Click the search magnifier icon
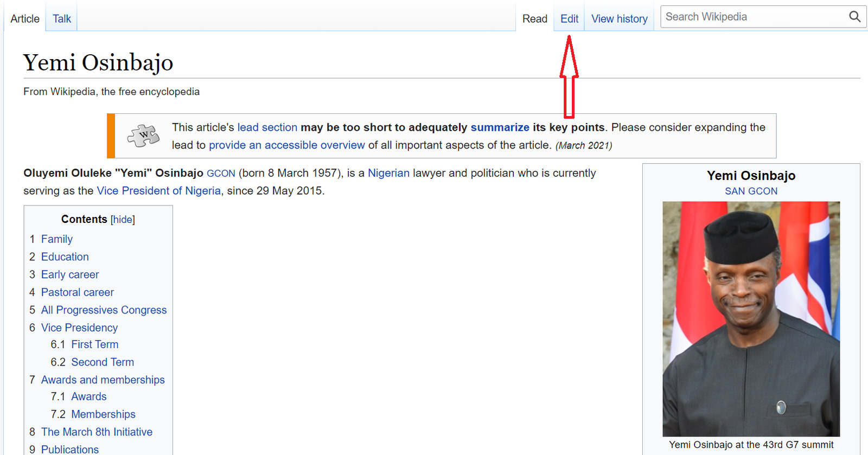 (x=854, y=17)
